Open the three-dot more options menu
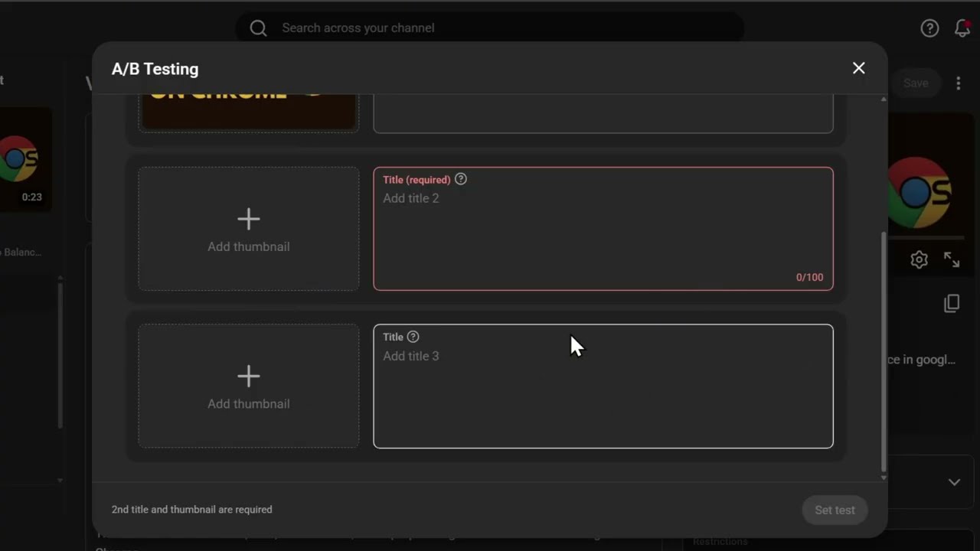 (x=959, y=83)
